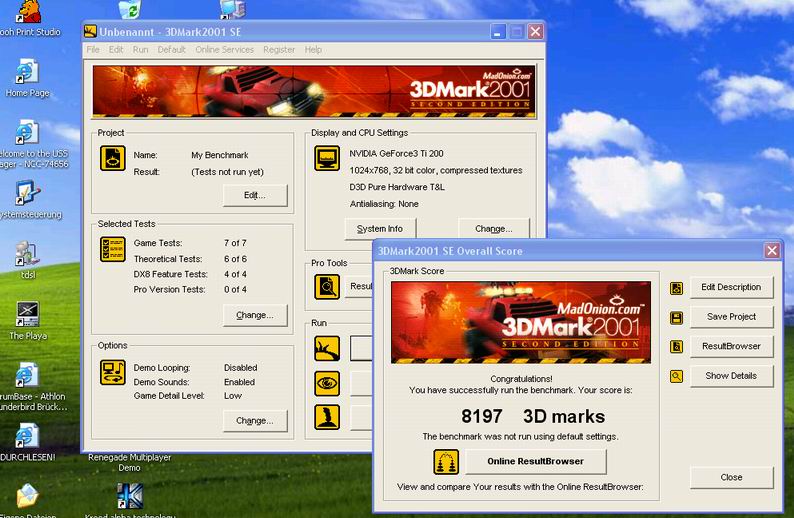Click the 3DMark2001 banner in main window
Image resolution: width=794 pixels, height=518 pixels.
(314, 91)
